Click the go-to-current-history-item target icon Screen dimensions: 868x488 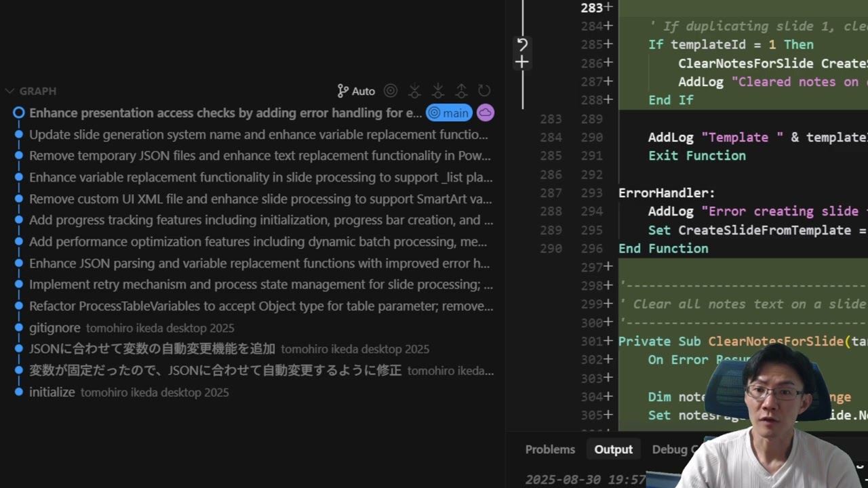click(391, 91)
